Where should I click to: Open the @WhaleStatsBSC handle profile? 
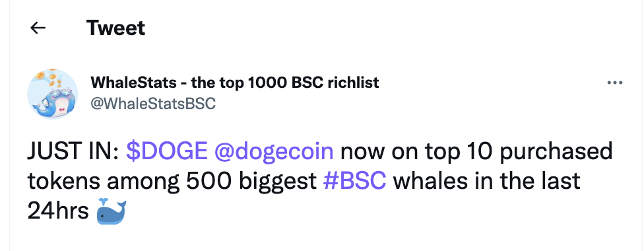pyautogui.click(x=153, y=103)
